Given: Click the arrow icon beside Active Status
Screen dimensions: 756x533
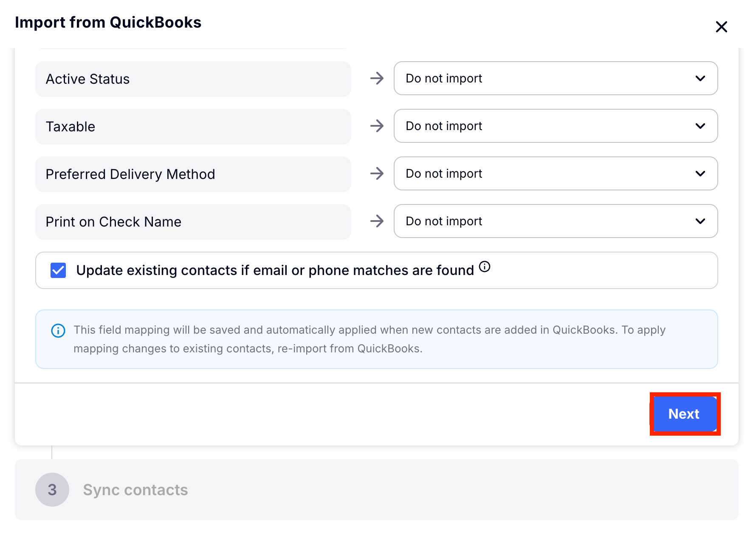Looking at the screenshot, I should 377,79.
